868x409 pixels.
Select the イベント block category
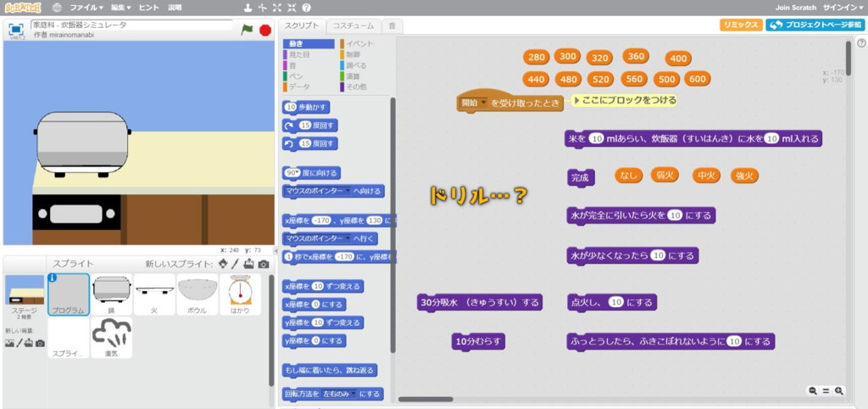coord(359,44)
